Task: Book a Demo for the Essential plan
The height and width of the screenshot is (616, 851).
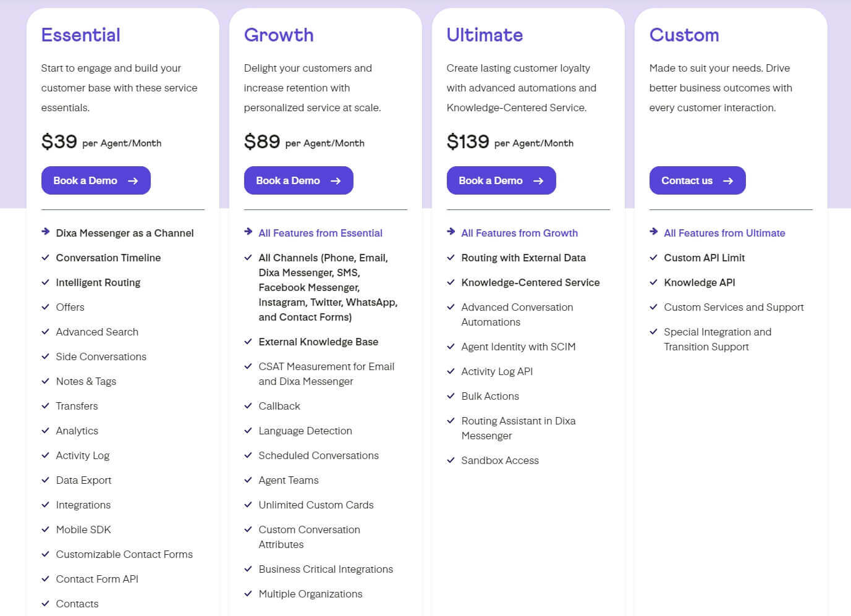Action: click(x=96, y=180)
